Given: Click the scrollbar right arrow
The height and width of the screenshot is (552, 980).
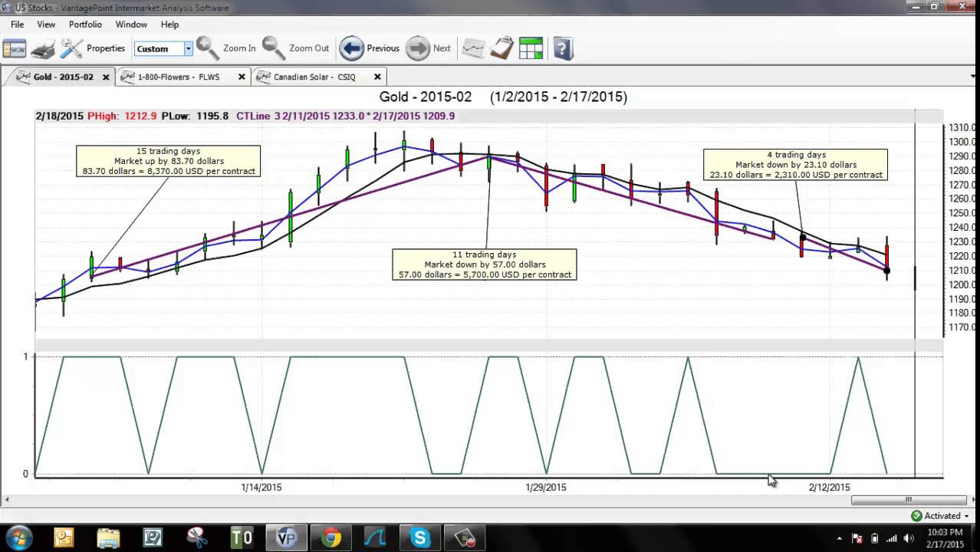Looking at the screenshot, I should click(x=973, y=500).
